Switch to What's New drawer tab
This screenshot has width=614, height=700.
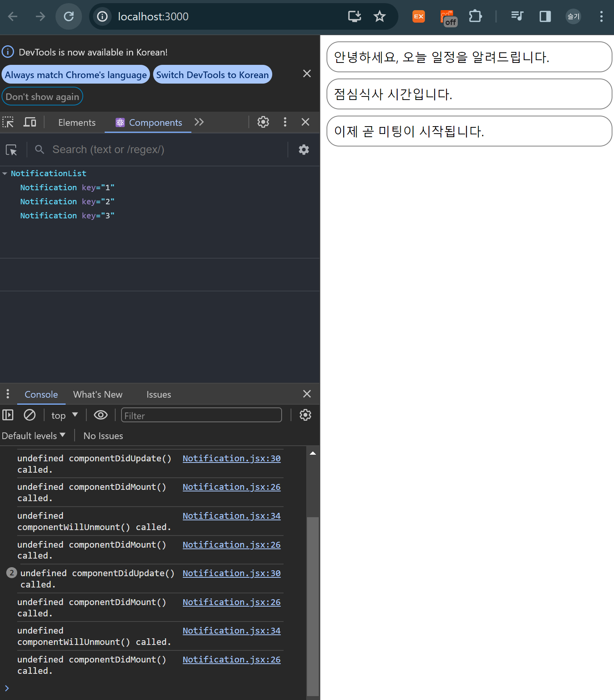coord(98,395)
